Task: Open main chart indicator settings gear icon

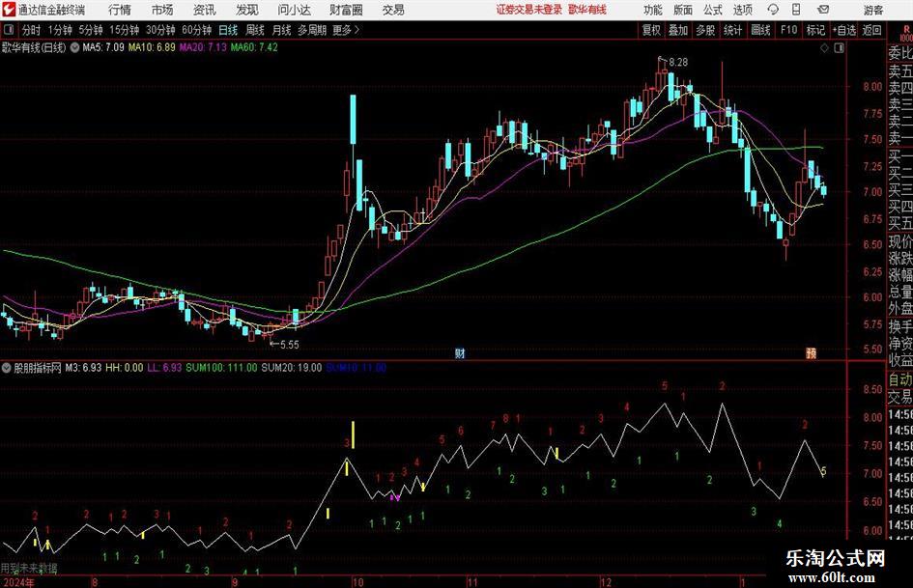Action: (74, 47)
